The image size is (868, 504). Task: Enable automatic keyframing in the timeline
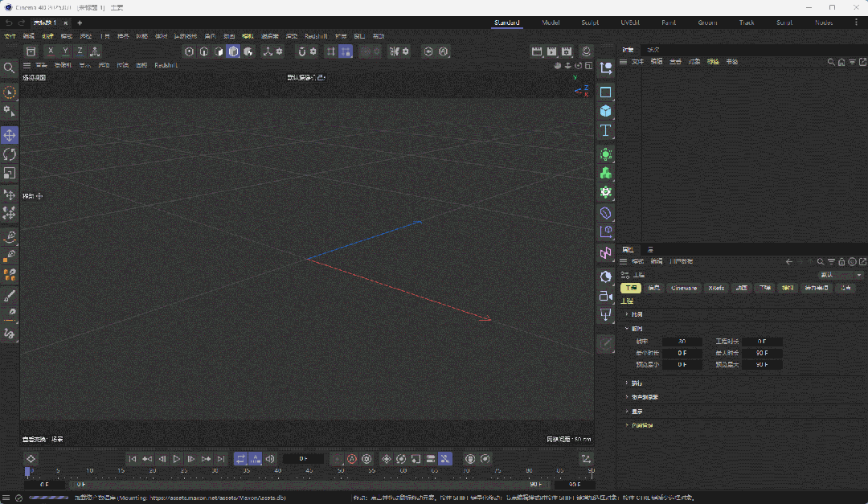click(x=352, y=458)
